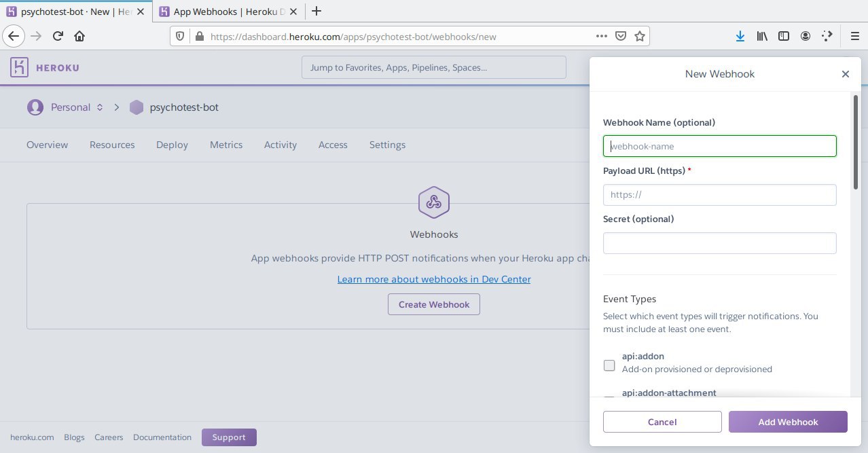Go to browser home page
This screenshot has height=453, width=868.
pos(79,36)
